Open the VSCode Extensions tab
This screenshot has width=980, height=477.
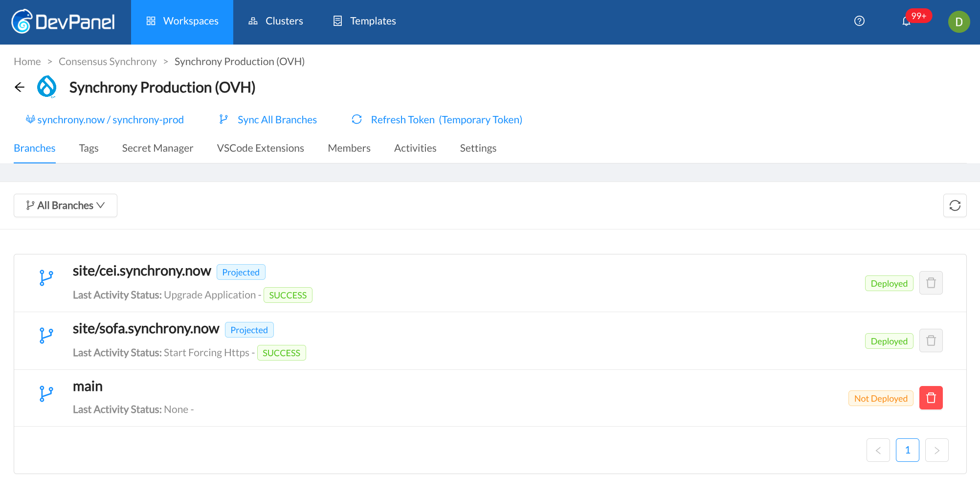pyautogui.click(x=260, y=148)
